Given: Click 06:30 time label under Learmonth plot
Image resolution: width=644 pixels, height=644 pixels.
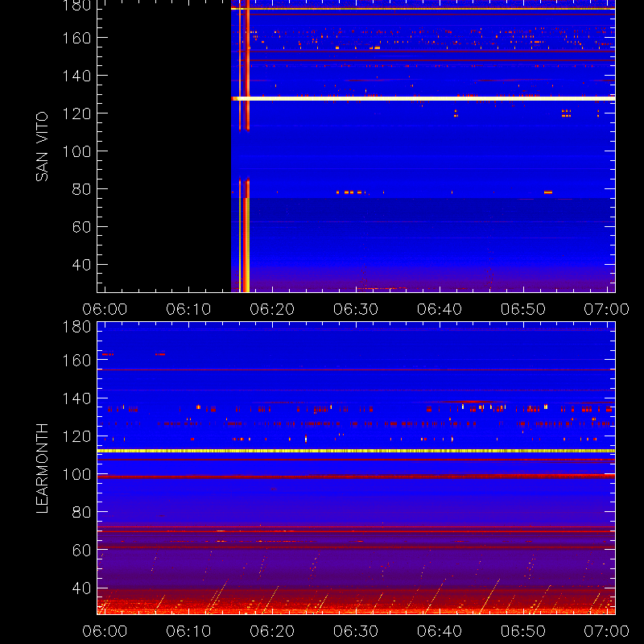Looking at the screenshot, I should [x=356, y=631].
